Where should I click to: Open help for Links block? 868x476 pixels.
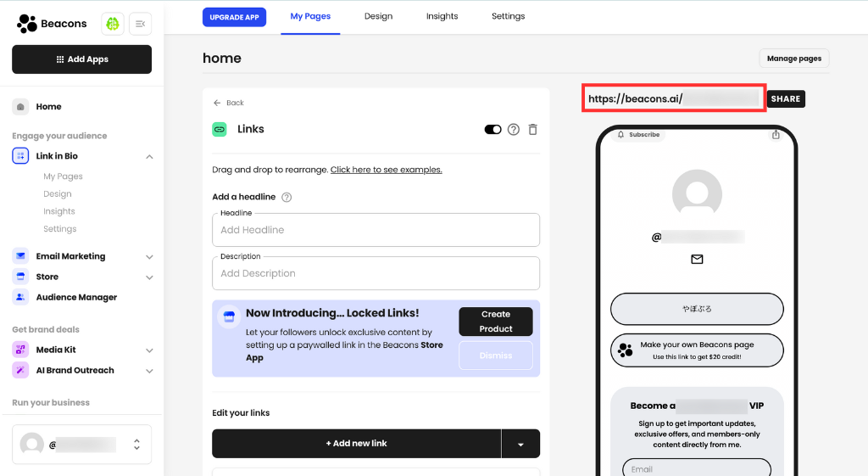click(x=514, y=130)
